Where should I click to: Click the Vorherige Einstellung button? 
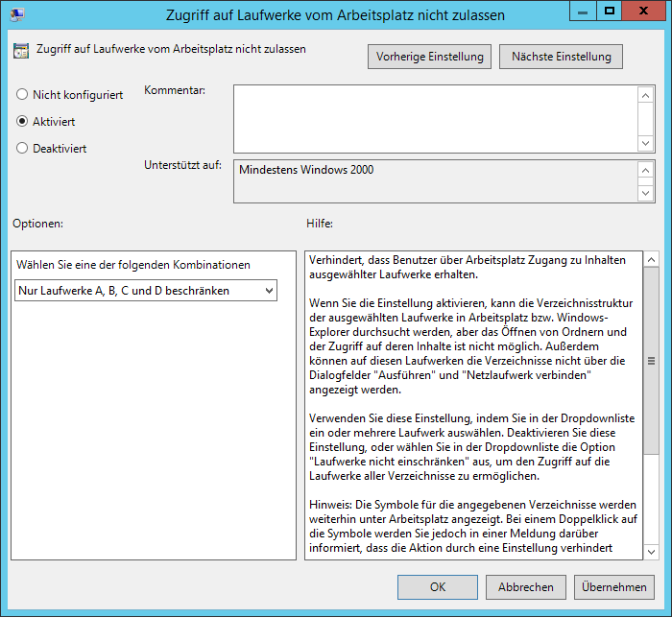point(429,57)
